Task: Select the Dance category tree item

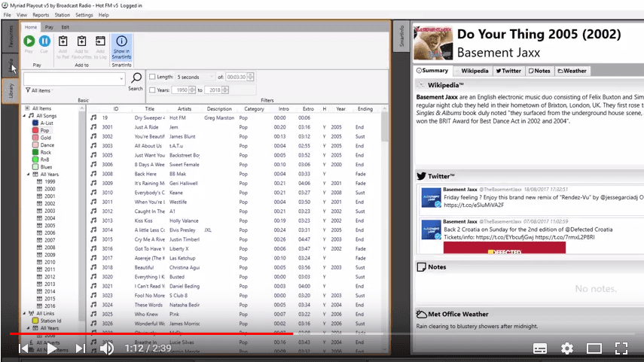Action: pos(47,145)
